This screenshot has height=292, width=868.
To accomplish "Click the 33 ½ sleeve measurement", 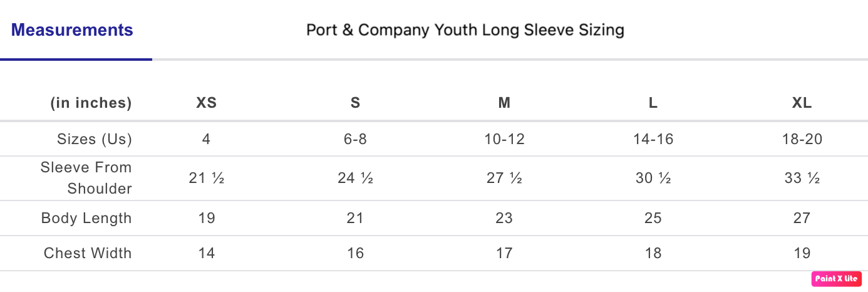I will pos(802,179).
